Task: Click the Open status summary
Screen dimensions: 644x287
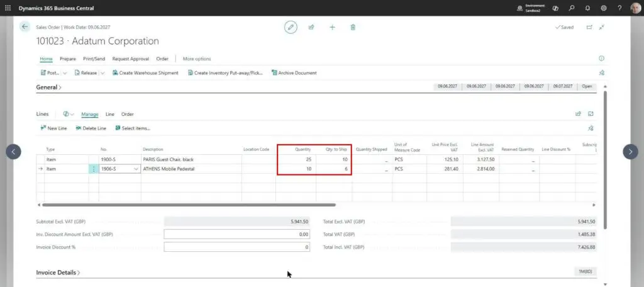Action: coord(587,86)
